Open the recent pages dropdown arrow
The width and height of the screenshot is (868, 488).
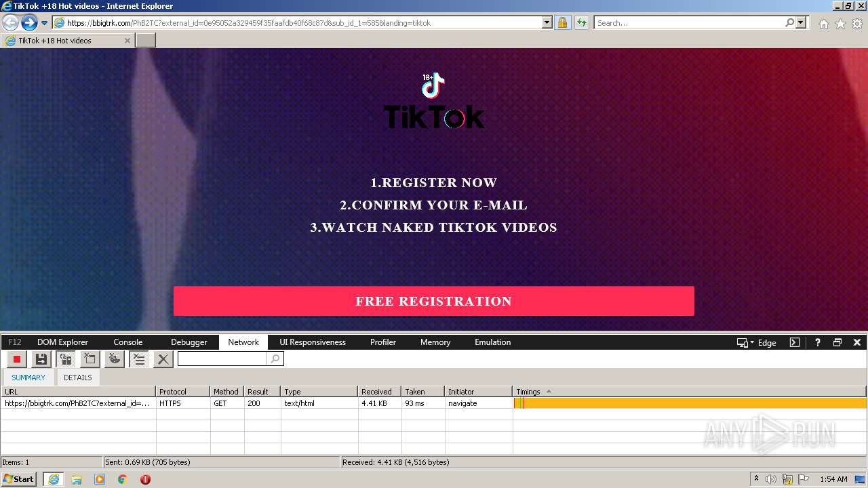tap(45, 23)
